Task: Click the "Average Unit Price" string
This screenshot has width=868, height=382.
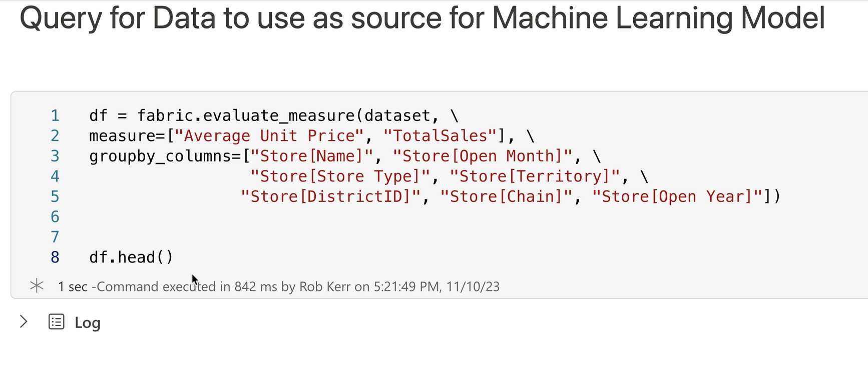Action: tap(269, 136)
